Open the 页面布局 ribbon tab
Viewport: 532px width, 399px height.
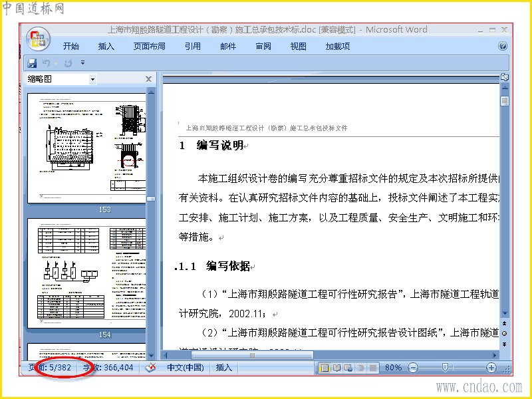(x=149, y=46)
